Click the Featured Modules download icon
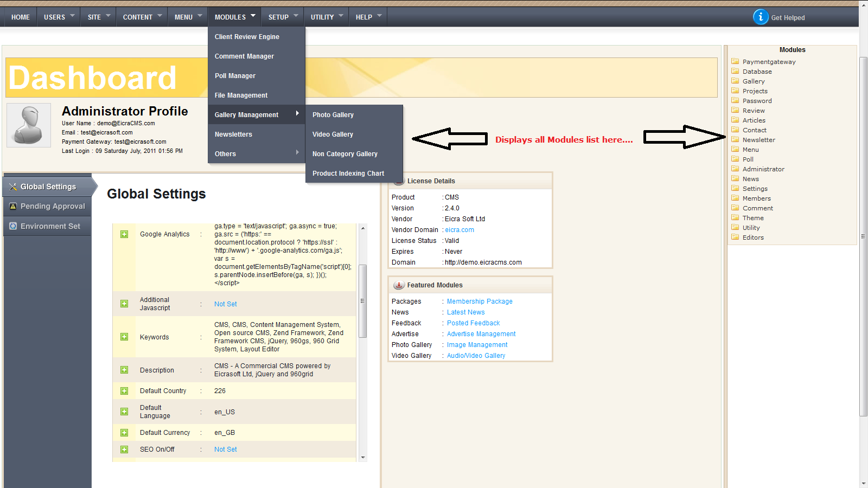 (399, 285)
